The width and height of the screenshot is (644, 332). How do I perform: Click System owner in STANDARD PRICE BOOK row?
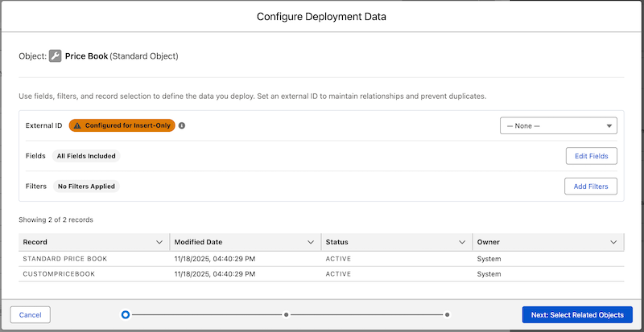pyautogui.click(x=489, y=259)
